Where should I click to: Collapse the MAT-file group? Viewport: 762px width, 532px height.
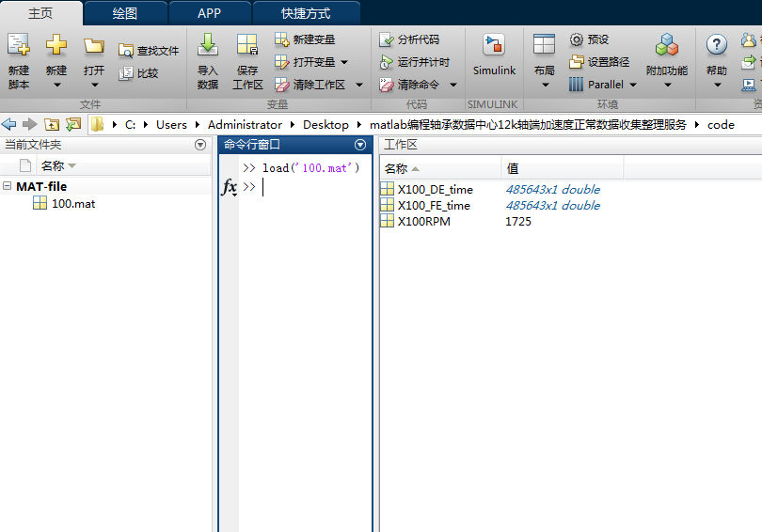coord(7,186)
